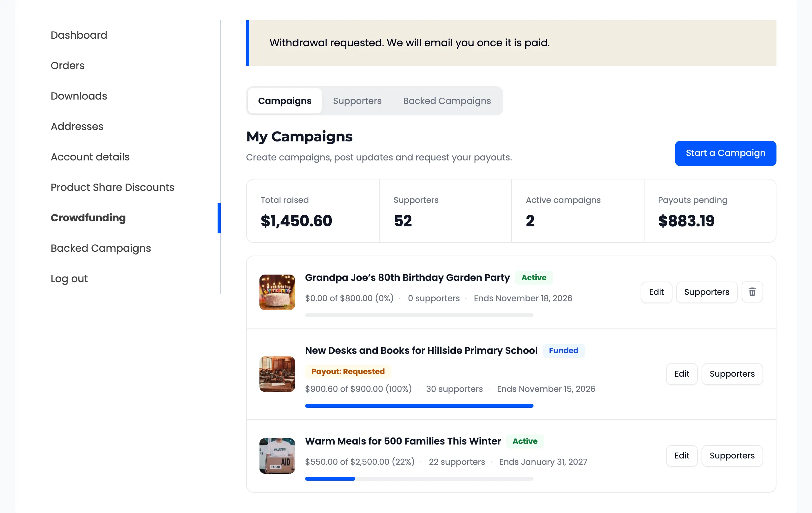The height and width of the screenshot is (513, 812).
Task: Click the Hillside School full progress bar
Action: pos(419,406)
